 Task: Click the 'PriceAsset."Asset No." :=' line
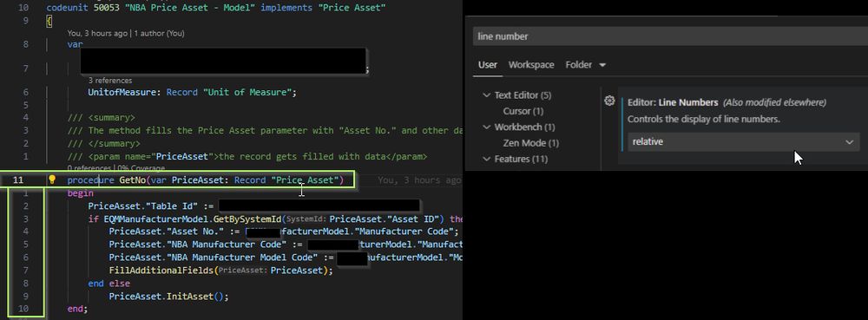pyautogui.click(x=284, y=232)
